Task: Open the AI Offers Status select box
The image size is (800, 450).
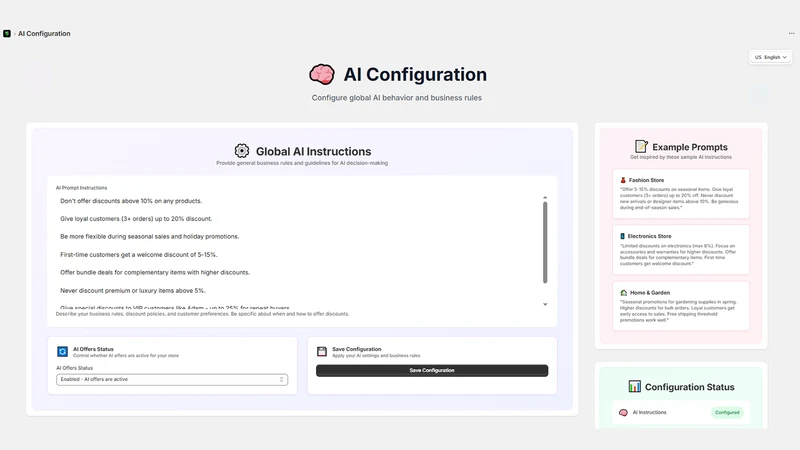Action: coord(172,380)
